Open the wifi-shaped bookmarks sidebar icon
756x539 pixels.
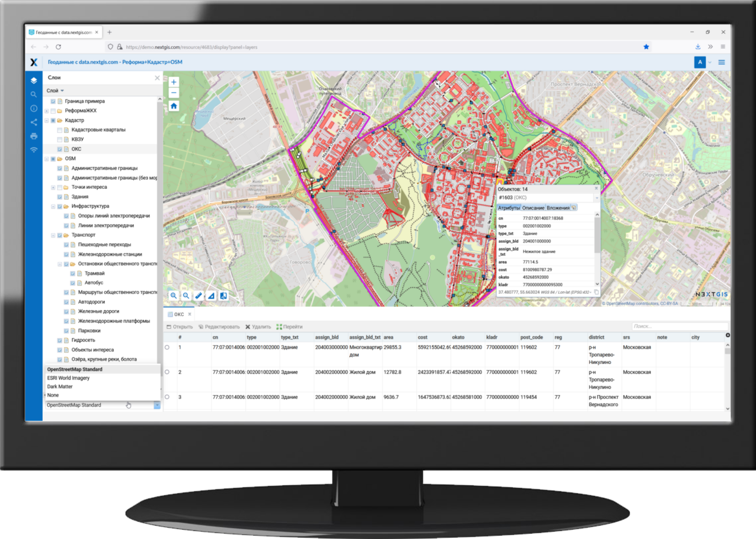pyautogui.click(x=34, y=150)
